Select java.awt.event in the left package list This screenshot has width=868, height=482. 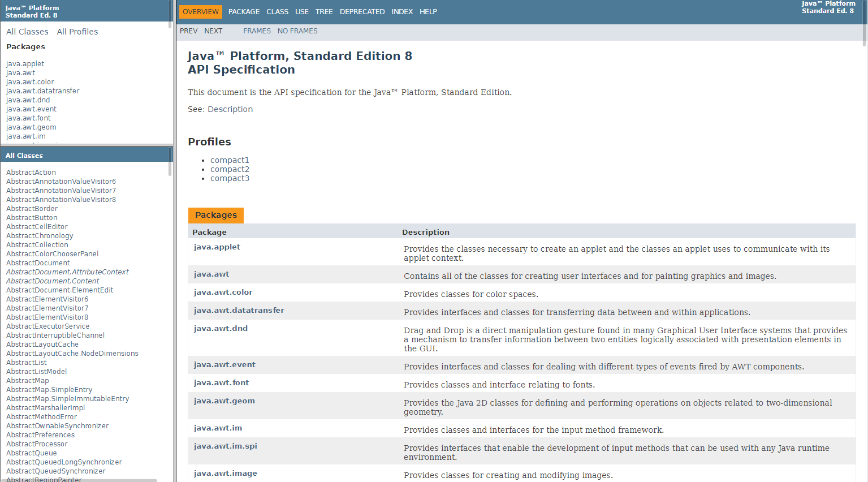point(31,109)
